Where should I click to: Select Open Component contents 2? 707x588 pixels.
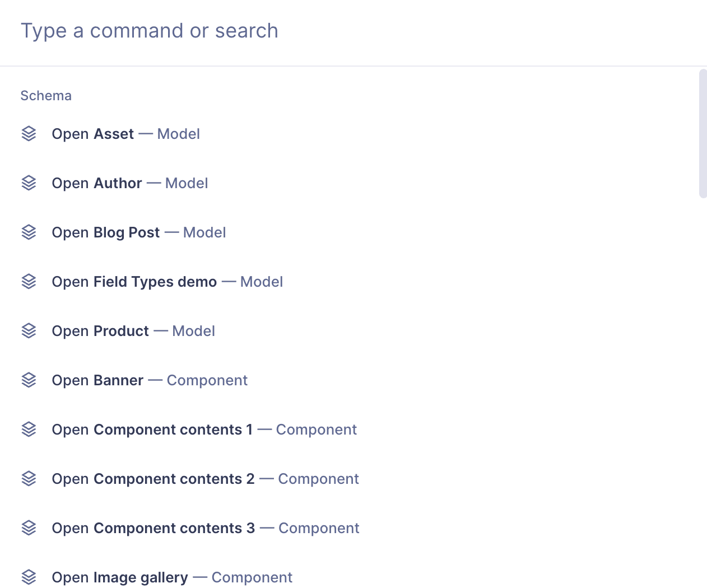[x=205, y=479]
